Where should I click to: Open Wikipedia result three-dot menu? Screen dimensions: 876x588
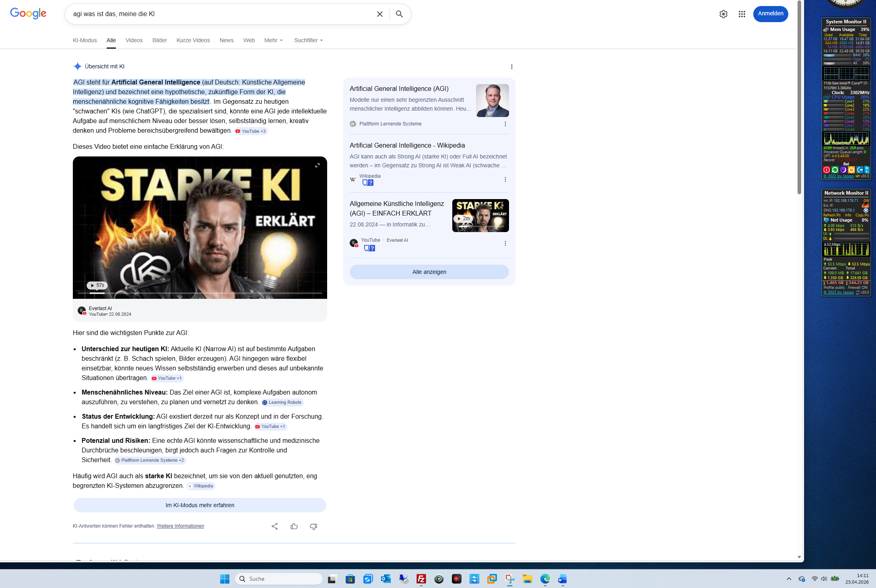click(x=505, y=179)
